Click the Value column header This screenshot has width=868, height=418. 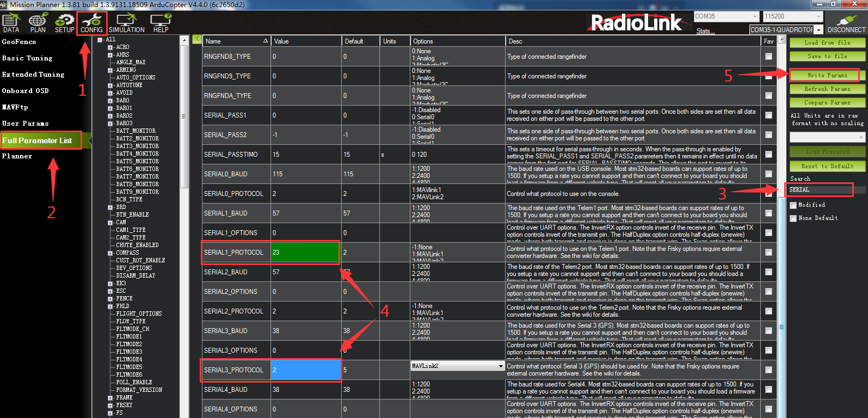[306, 41]
